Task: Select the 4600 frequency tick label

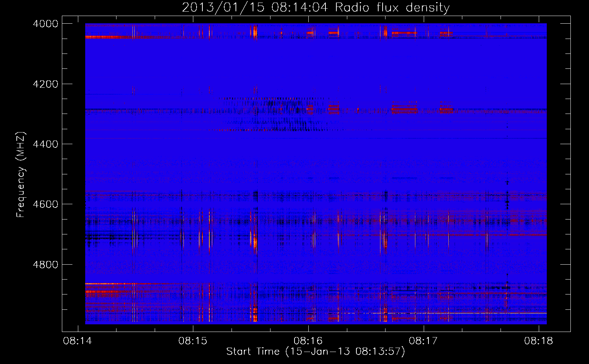Action: pos(46,204)
